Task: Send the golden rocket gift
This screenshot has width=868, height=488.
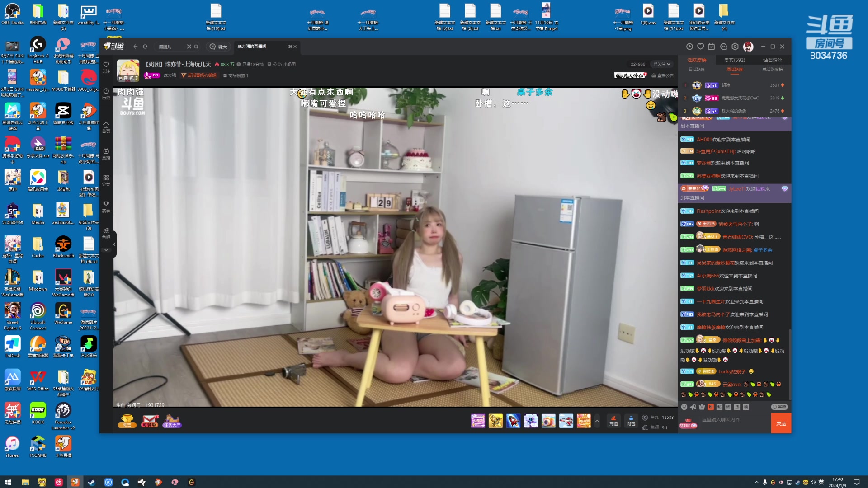Action: (x=495, y=421)
